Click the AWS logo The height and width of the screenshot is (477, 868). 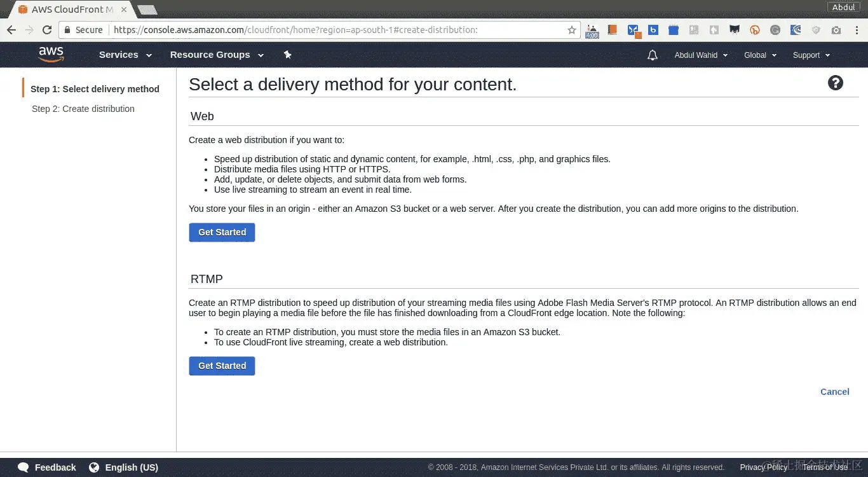click(51, 55)
